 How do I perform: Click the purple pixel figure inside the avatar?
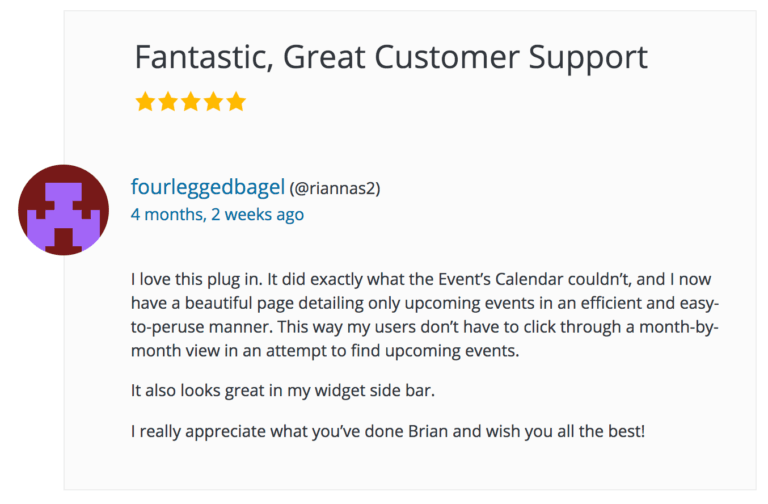point(64,215)
